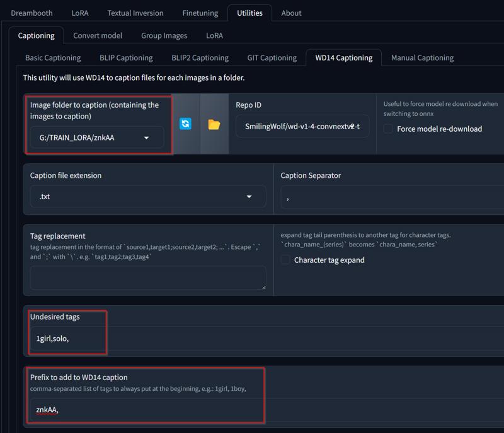The width and height of the screenshot is (504, 433).
Task: Click the Tag replacement text area
Action: click(x=148, y=278)
